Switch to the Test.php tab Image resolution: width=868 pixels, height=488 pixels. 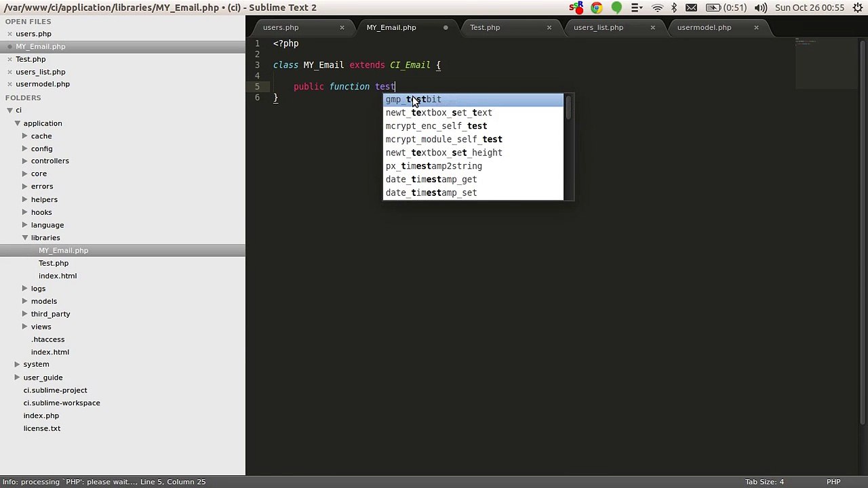coord(485,28)
